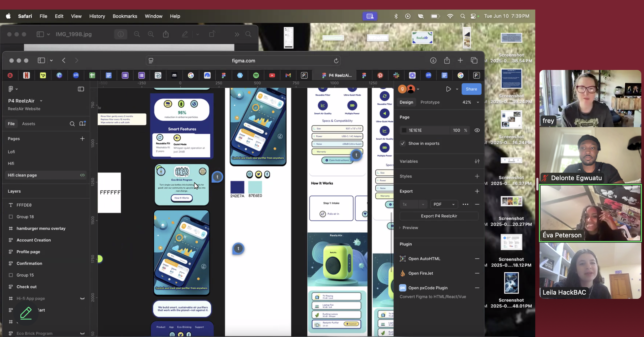
Task: Click the blue Share button
Action: point(471,89)
